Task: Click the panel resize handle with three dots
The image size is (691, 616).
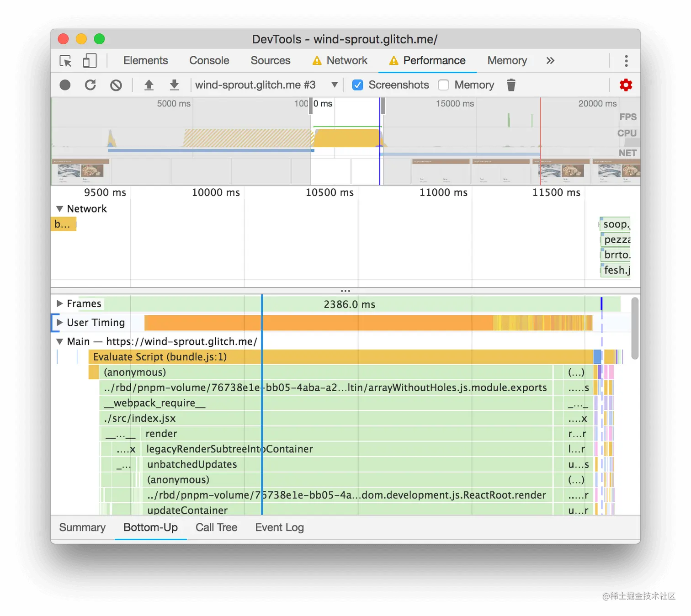Action: (x=345, y=291)
